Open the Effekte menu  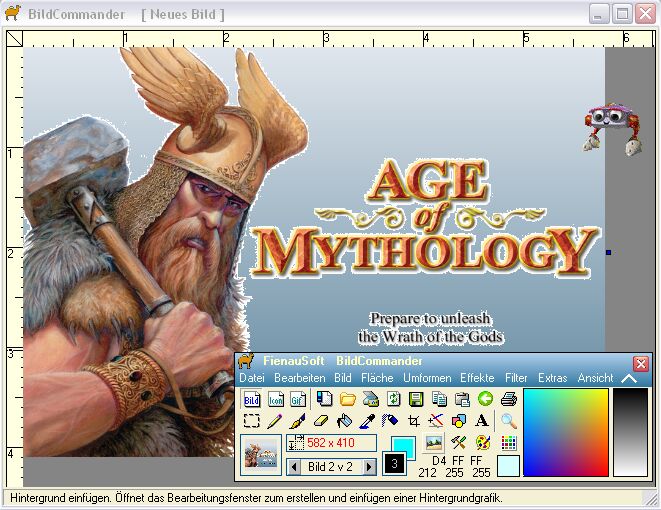tap(477, 378)
